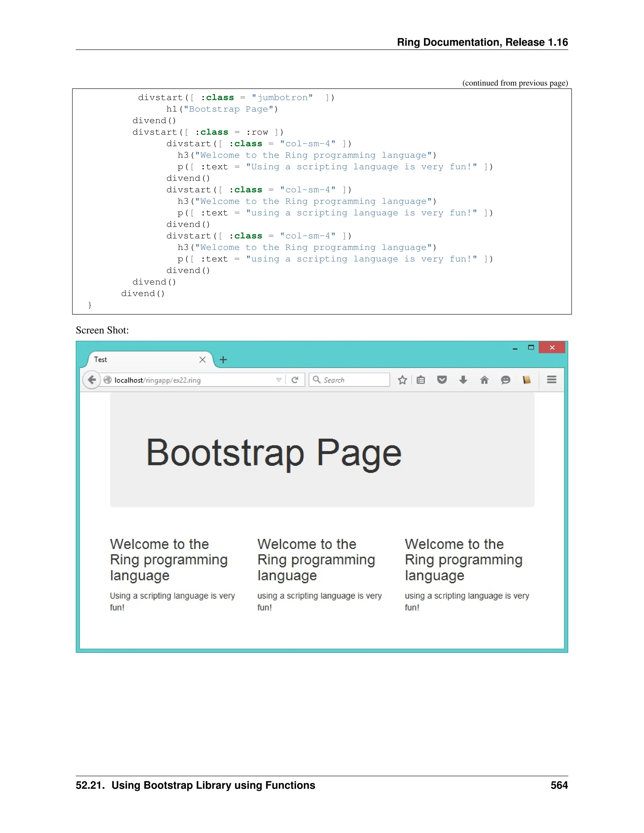This screenshot has height=833, width=644.
Task: Click the browser back arrow button
Action: 92,380
